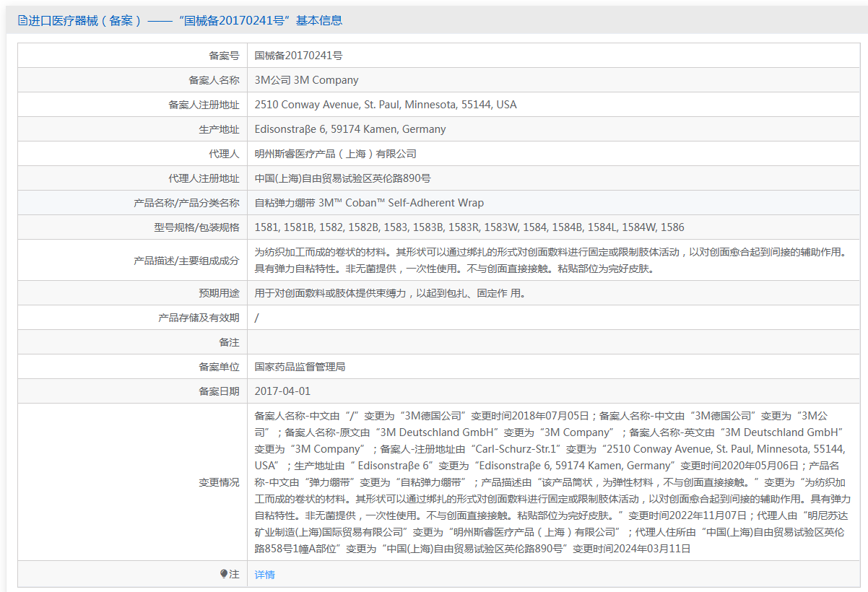
Task: Select the address 中国(上海)自由贸易试验区英伦路890号 in the 代理人注册地址 row
Action: [343, 178]
